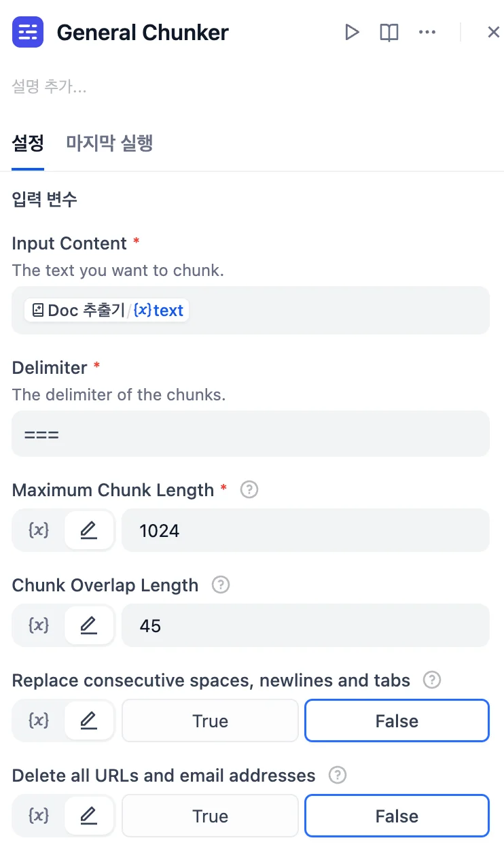Show help for Replace consecutive spaces option
Image resolution: width=504 pixels, height=851 pixels.
(432, 680)
